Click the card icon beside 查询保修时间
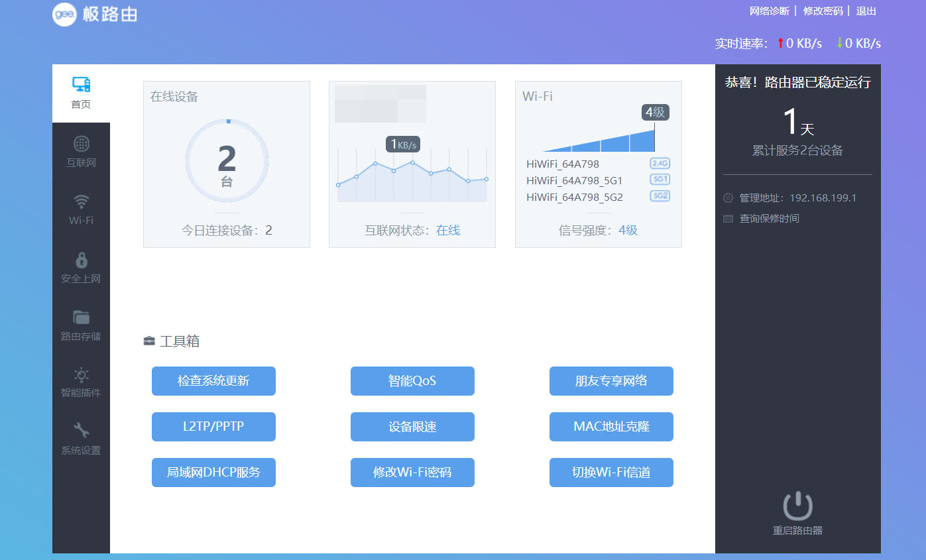The width and height of the screenshot is (926, 560). point(728,219)
